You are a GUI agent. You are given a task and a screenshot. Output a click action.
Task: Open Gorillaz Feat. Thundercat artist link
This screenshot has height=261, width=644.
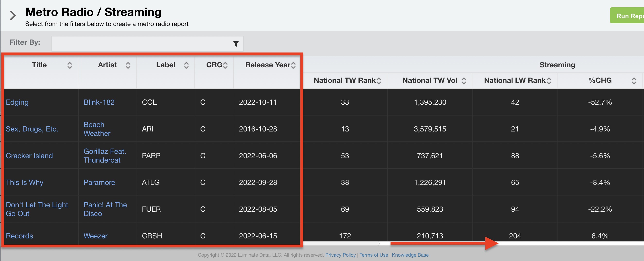[x=105, y=156]
